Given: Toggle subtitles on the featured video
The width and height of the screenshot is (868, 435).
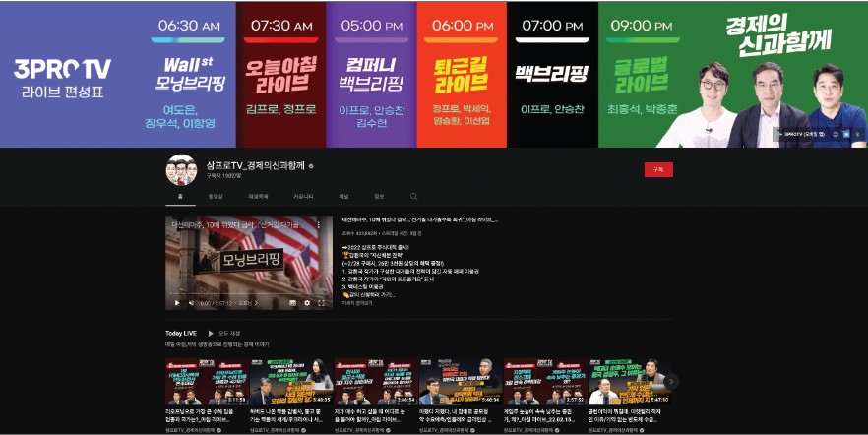Looking at the screenshot, I should click(x=293, y=303).
